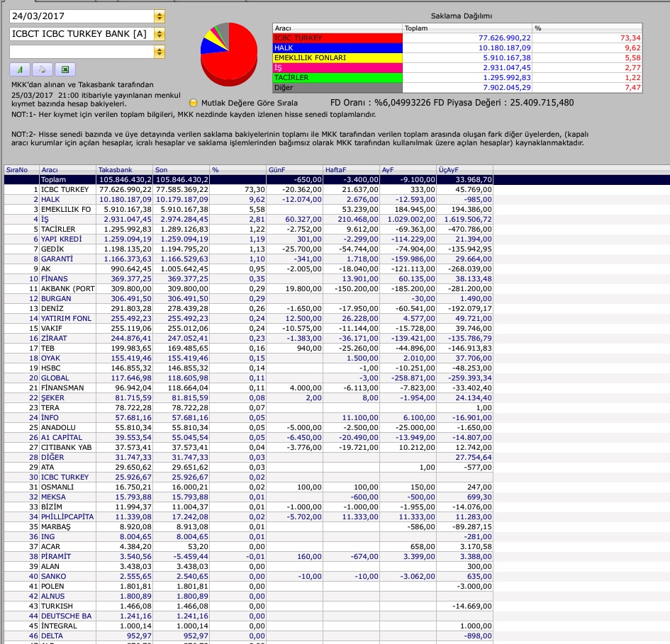Click the pink İŞ legend swatch
Viewport: 670px width, 644px height.
pyautogui.click(x=337, y=67)
